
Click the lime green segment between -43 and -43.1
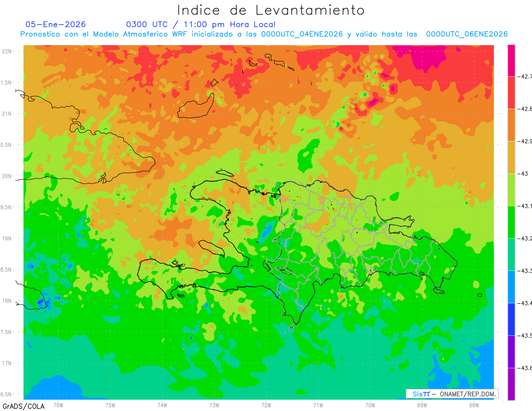(x=511, y=190)
